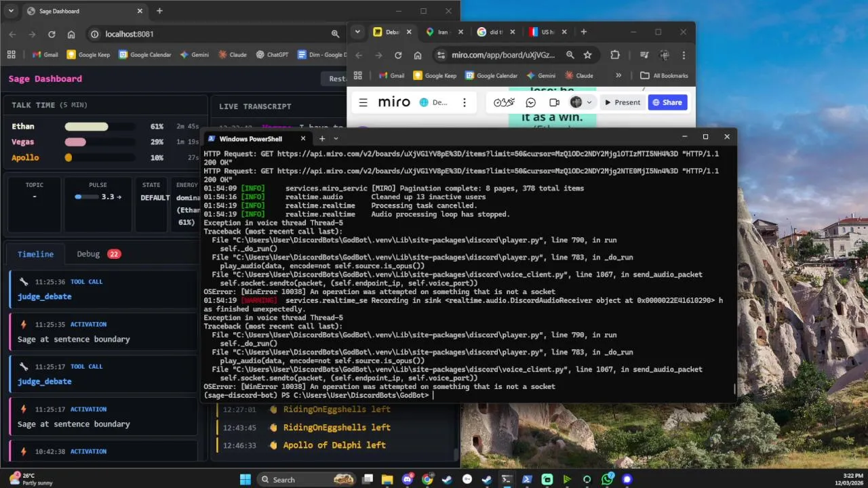The height and width of the screenshot is (488, 868).
Task: Open new tab in Sage Dashboard window
Action: point(159,11)
